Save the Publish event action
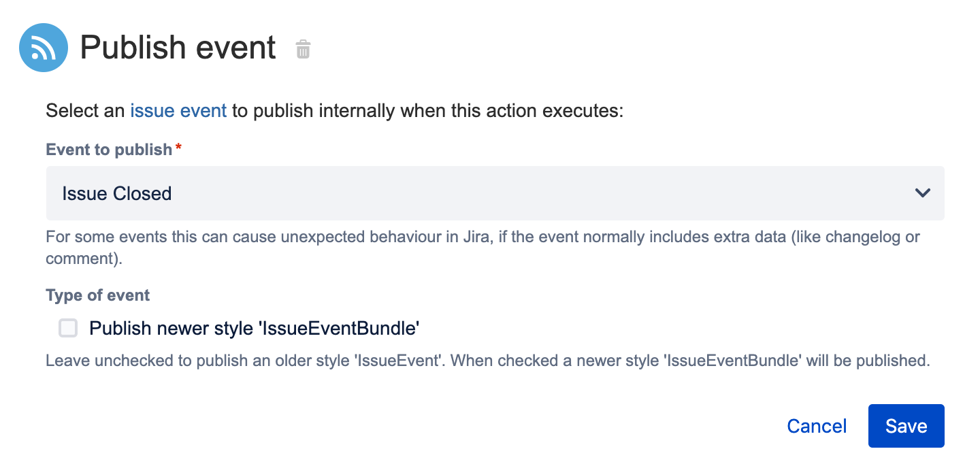 pos(906,426)
